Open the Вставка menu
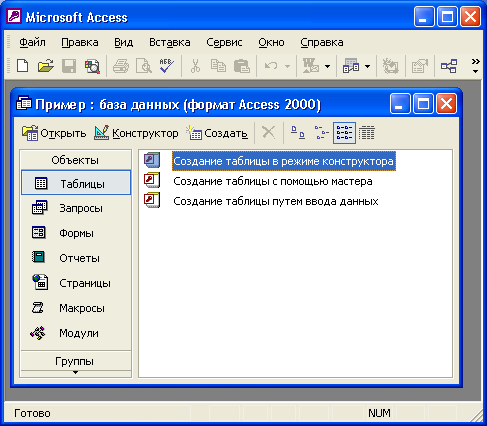The image size is (487, 426). tap(169, 42)
